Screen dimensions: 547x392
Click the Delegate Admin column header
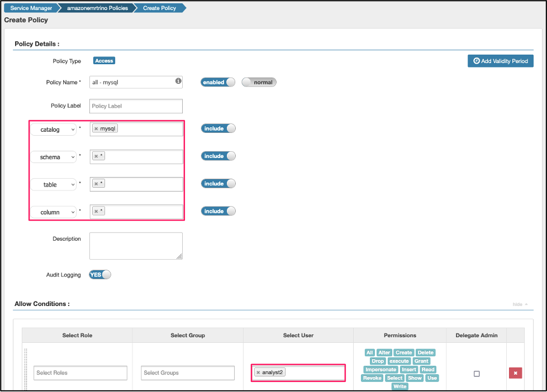click(476, 335)
